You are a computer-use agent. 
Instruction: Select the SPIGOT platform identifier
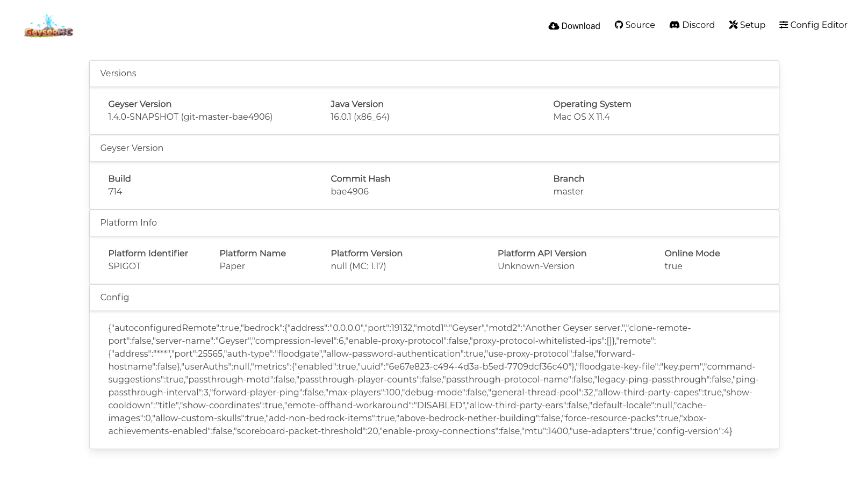[125, 266]
